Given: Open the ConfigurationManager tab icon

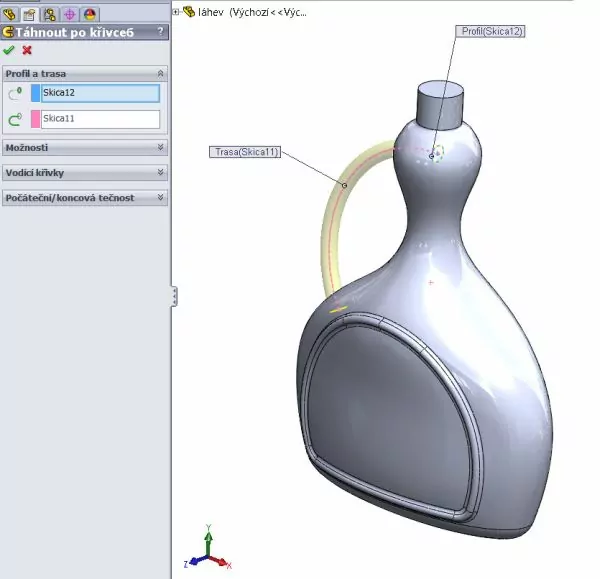Looking at the screenshot, I should pos(50,12).
